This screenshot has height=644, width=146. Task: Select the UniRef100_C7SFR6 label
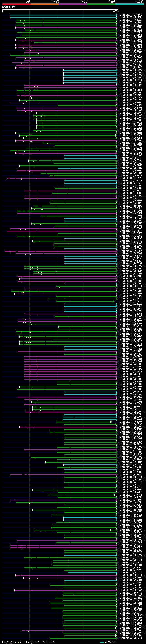131,32
